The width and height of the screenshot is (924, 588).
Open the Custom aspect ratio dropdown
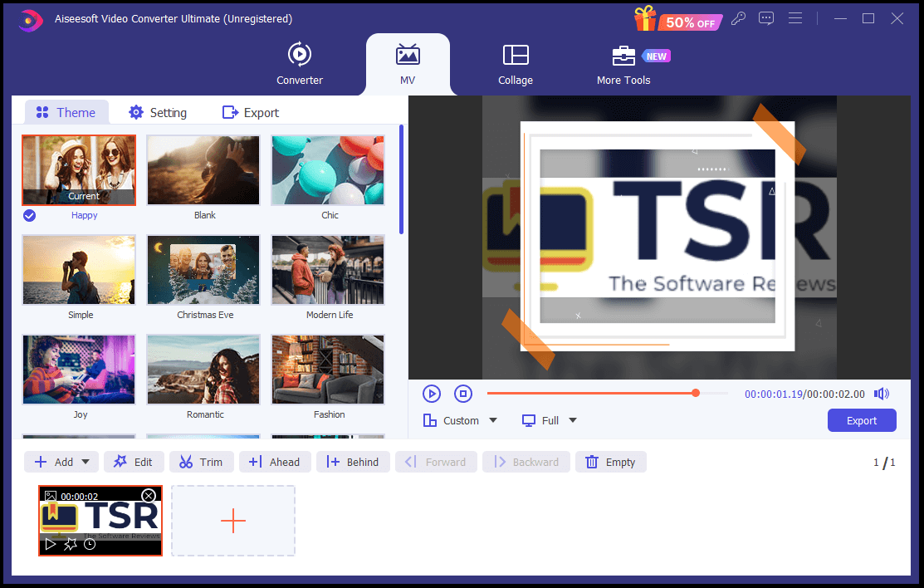coord(460,420)
